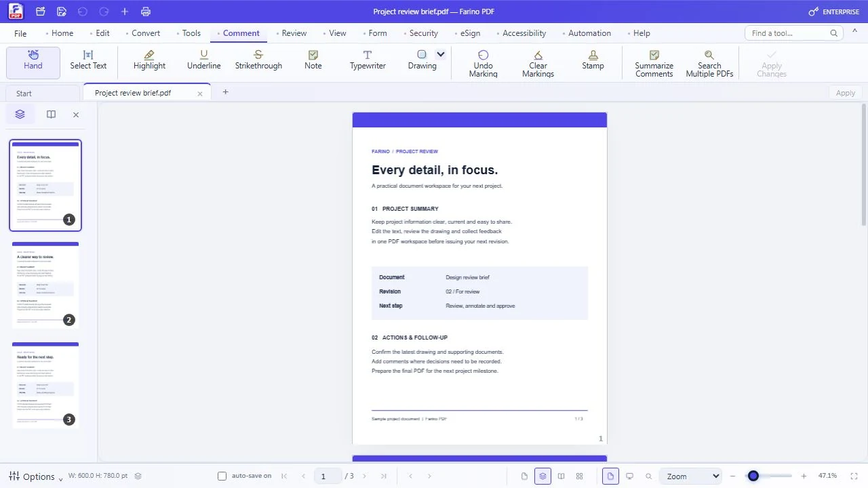Open a file using title bar folder icon

click(41, 12)
